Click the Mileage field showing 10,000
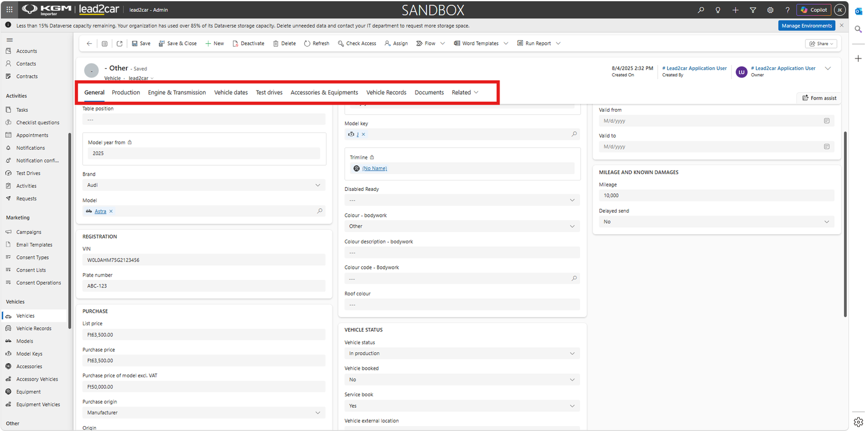This screenshot has width=868, height=431. pyautogui.click(x=717, y=196)
